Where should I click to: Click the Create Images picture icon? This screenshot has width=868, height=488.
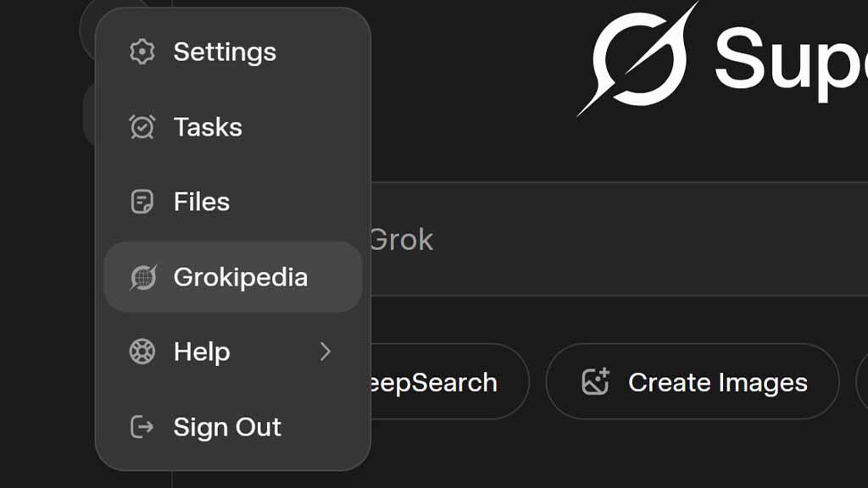tap(597, 381)
